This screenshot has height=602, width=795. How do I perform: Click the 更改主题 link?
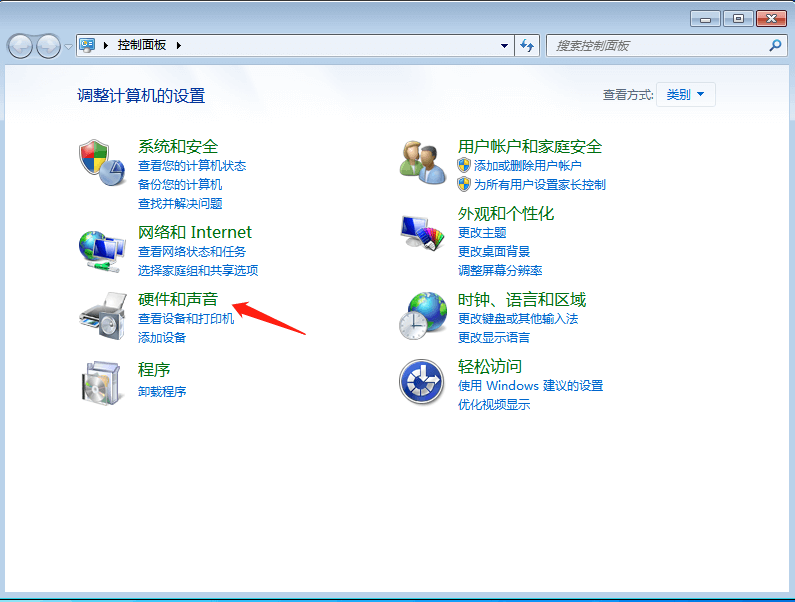482,232
